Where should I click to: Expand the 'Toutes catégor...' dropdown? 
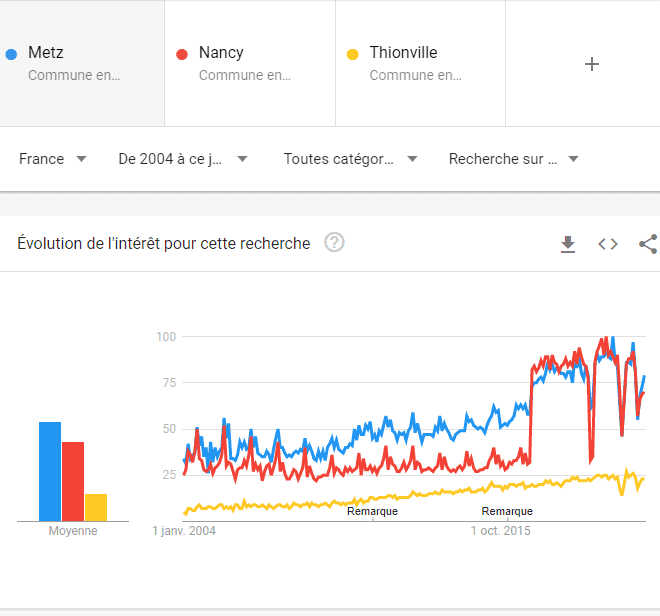coord(350,159)
